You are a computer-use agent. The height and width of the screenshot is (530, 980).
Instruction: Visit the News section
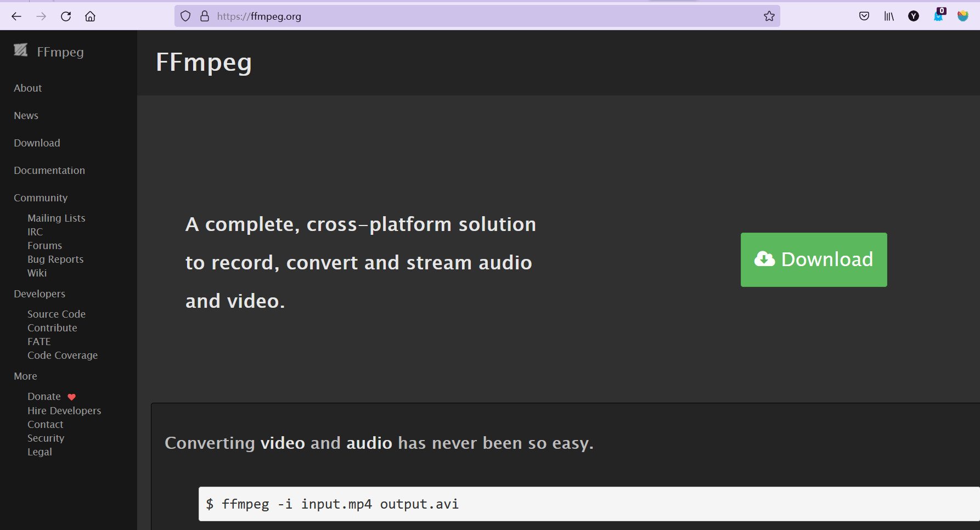tap(26, 115)
